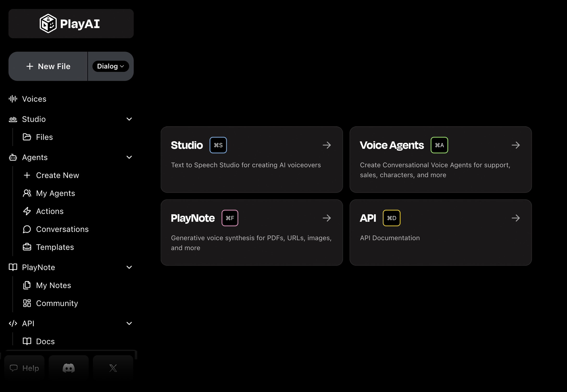This screenshot has width=567, height=392.
Task: Click the Templates briefcase icon
Action: (27, 247)
